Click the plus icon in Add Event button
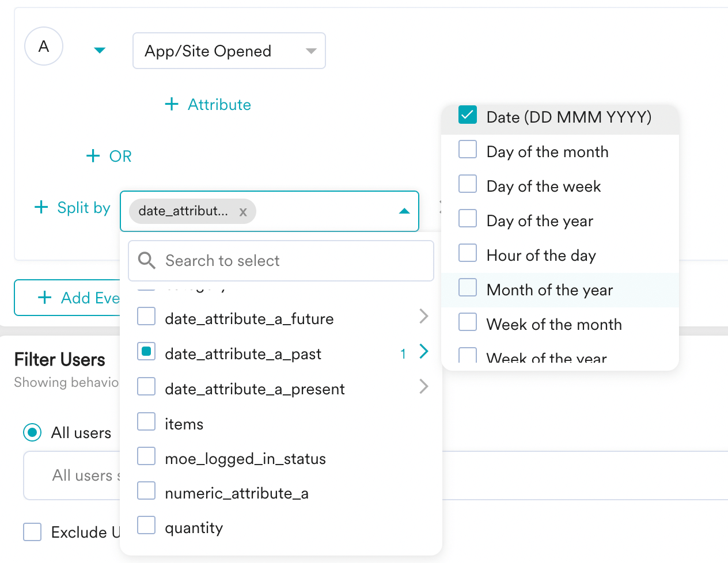The image size is (728, 563). (x=44, y=298)
